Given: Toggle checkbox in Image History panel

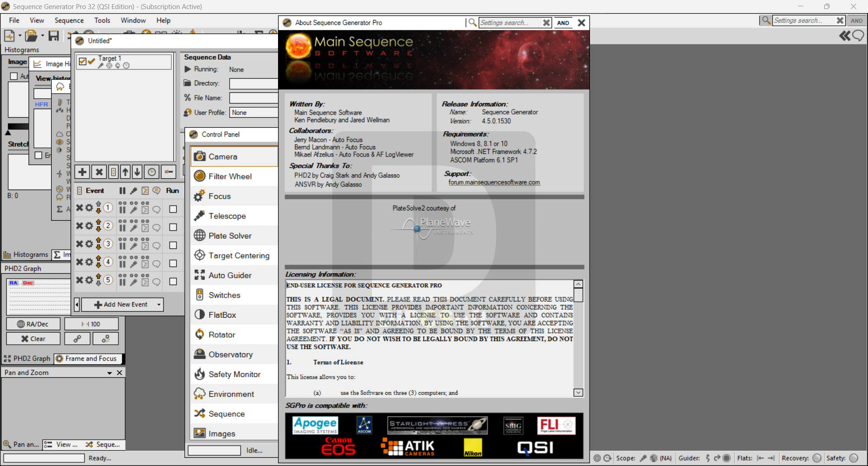Looking at the screenshot, I should [38, 155].
